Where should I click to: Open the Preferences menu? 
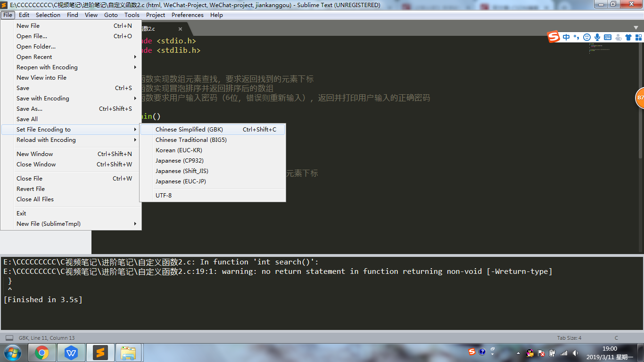click(x=188, y=15)
